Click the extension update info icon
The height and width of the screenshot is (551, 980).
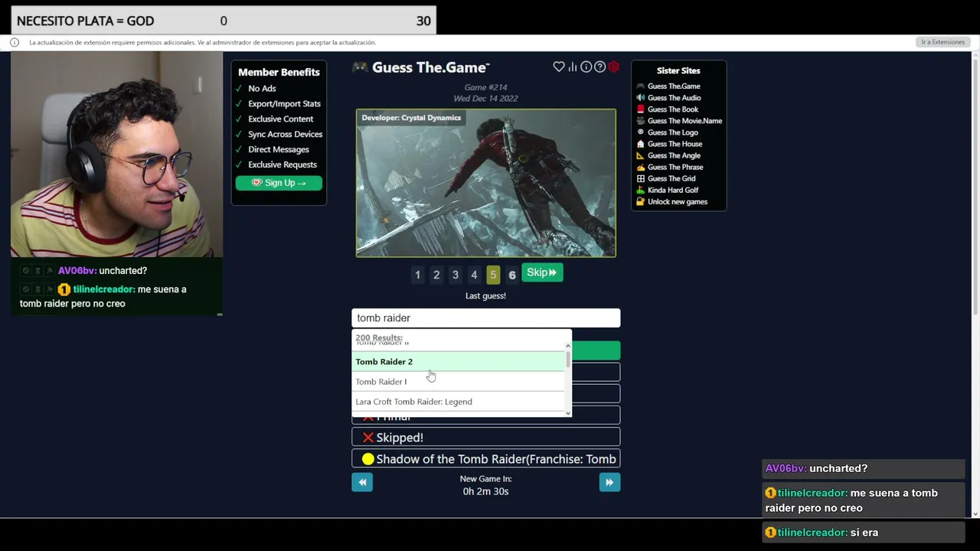tap(15, 43)
